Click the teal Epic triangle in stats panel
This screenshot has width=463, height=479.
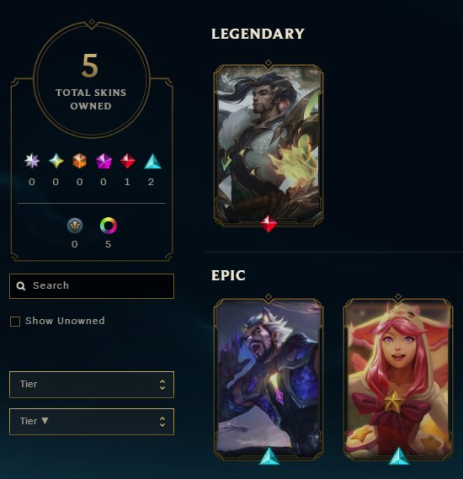[153, 161]
